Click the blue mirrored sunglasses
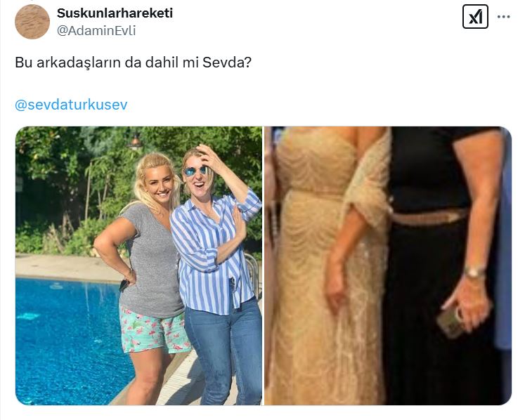 tap(196, 171)
